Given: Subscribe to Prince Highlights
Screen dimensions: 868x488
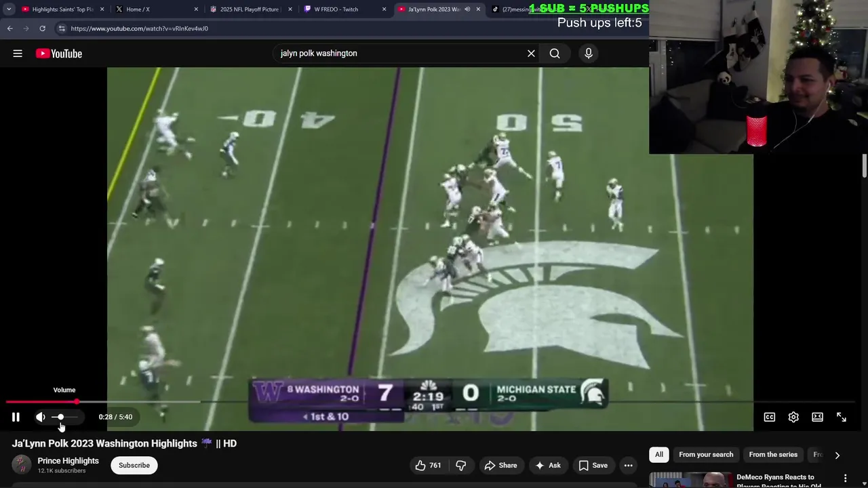Looking at the screenshot, I should tap(134, 465).
